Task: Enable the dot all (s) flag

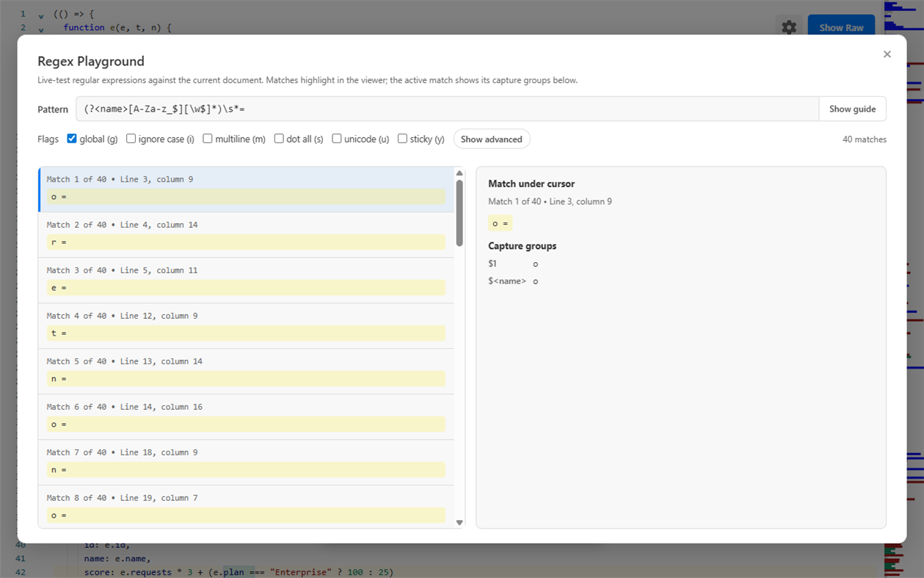Action: (x=279, y=139)
